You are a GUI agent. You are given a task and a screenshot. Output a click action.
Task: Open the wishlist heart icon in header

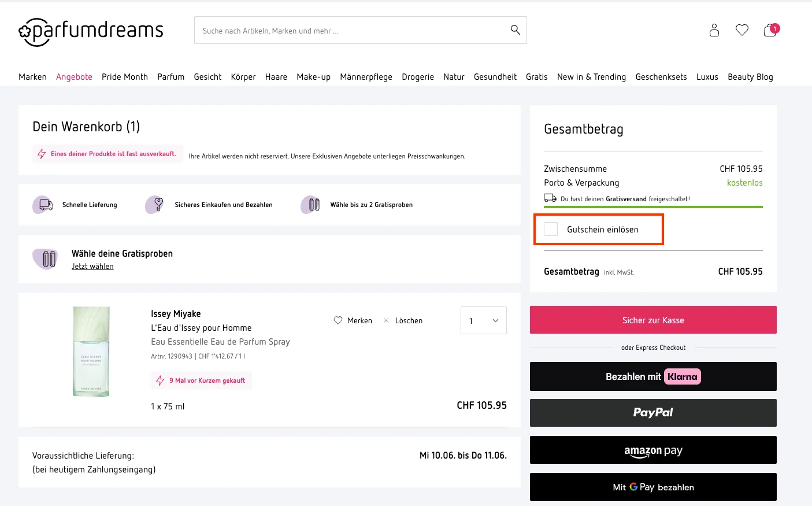point(742,30)
